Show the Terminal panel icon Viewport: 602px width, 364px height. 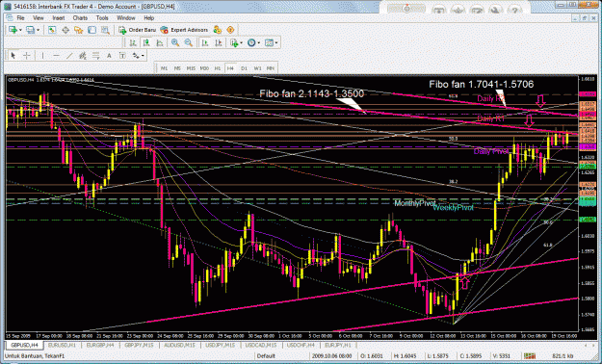pyautogui.click(x=92, y=30)
